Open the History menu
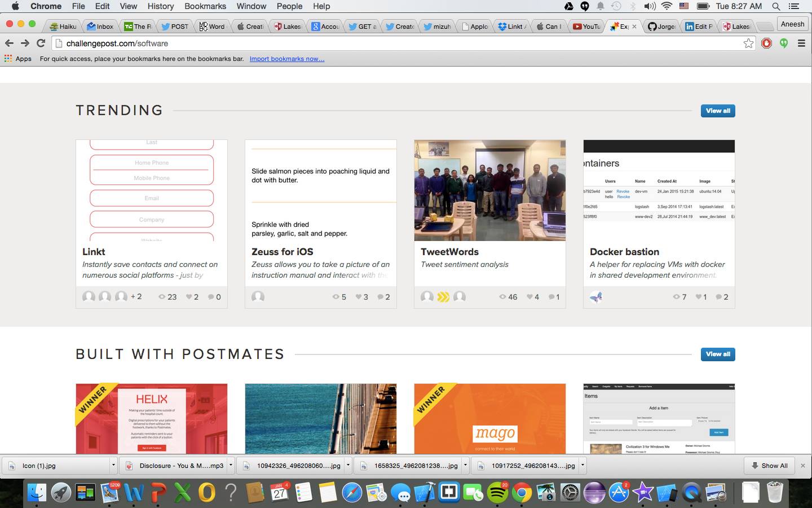The image size is (812, 508). point(161,6)
